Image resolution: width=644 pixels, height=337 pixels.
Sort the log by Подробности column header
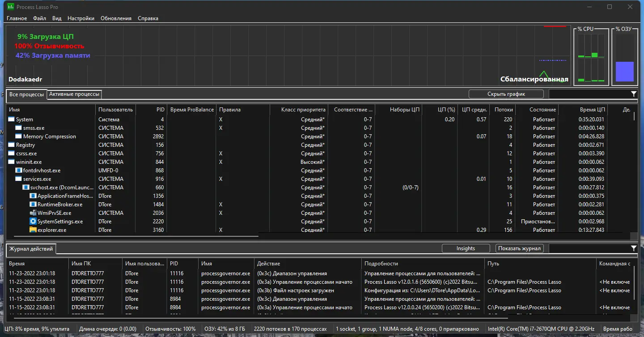(x=423, y=264)
